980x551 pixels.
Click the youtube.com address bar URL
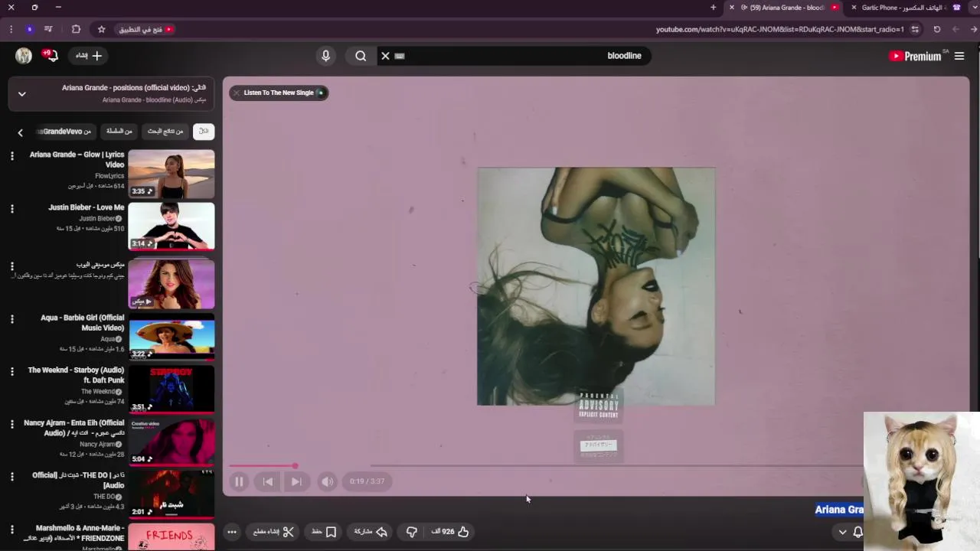click(x=779, y=29)
